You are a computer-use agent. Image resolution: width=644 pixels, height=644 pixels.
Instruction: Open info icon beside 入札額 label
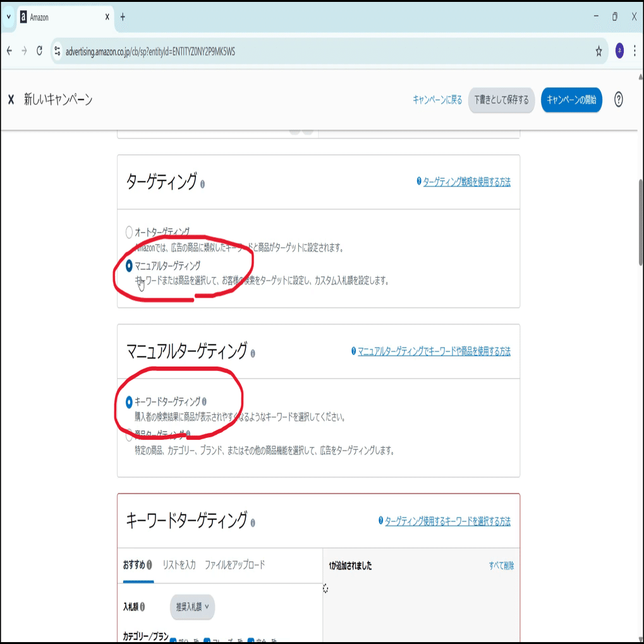[142, 607]
